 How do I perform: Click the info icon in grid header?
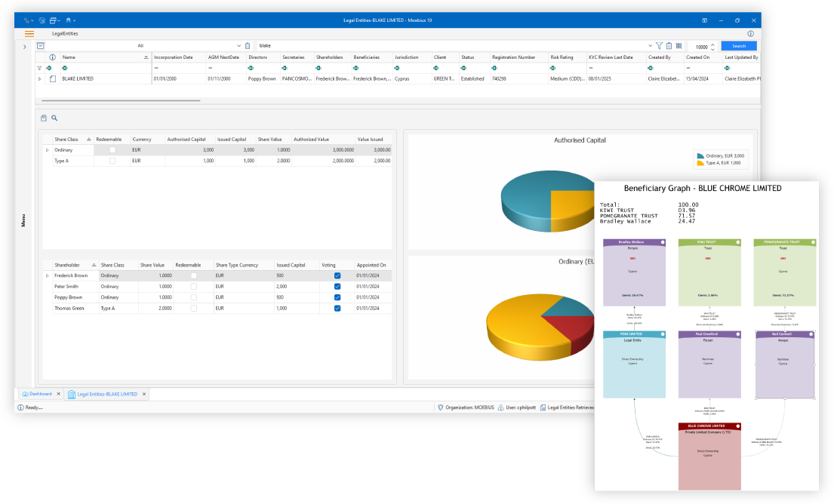(52, 57)
